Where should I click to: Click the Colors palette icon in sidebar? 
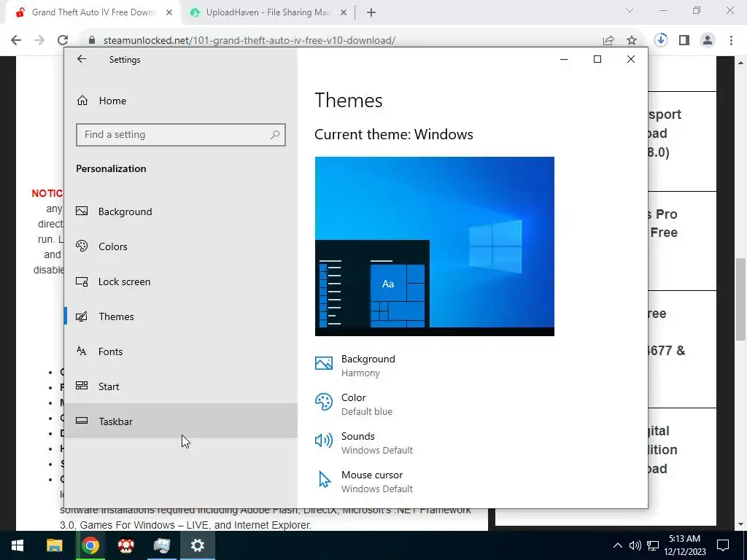click(82, 246)
